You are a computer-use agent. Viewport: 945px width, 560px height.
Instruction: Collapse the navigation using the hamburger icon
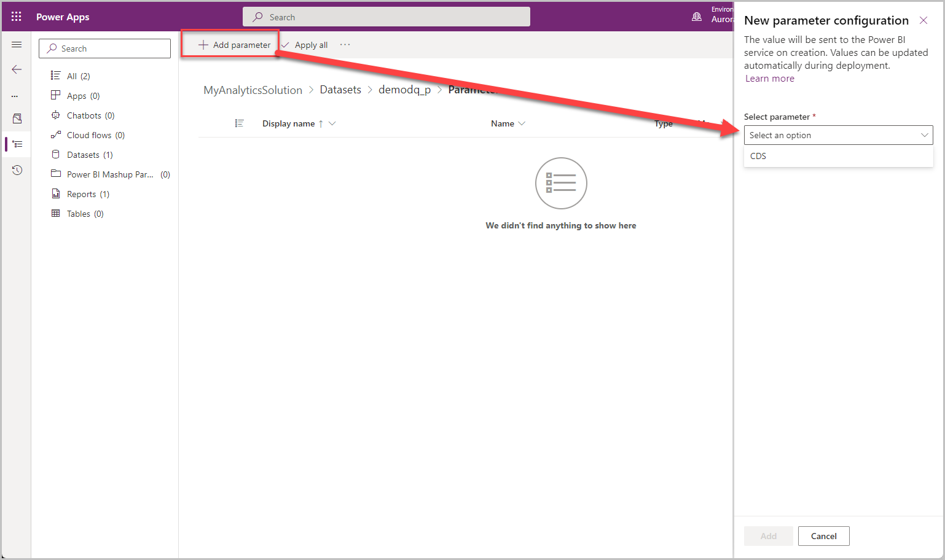[17, 44]
